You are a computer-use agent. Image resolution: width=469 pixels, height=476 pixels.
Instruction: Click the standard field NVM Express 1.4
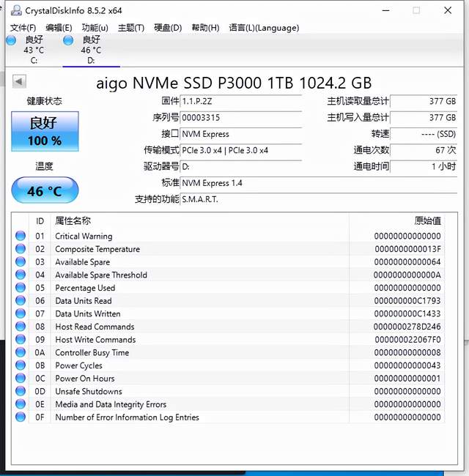click(319, 183)
